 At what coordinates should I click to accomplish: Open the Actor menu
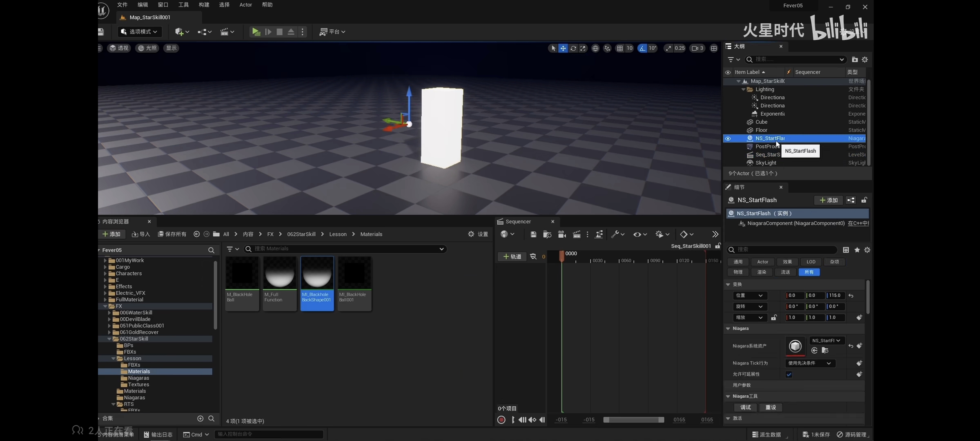point(245,5)
